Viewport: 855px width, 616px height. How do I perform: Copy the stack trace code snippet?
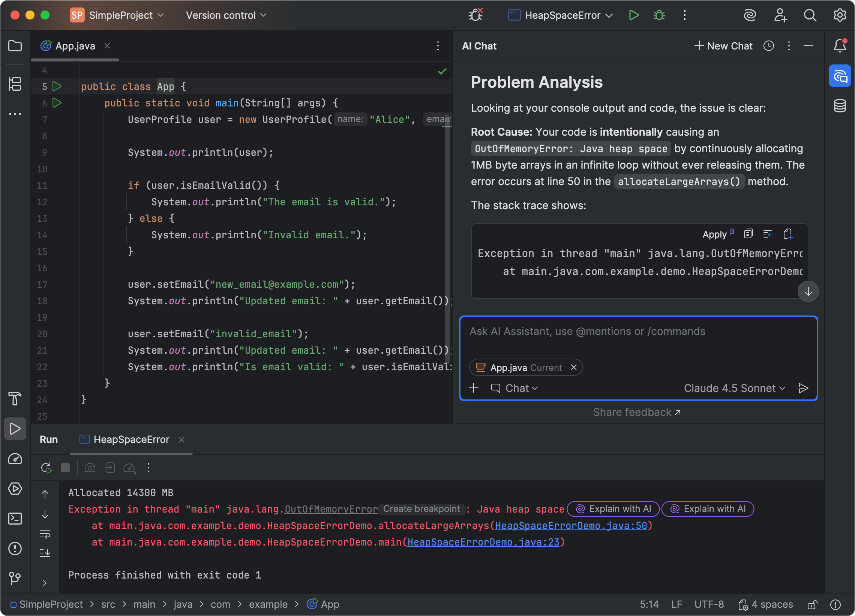click(x=748, y=234)
